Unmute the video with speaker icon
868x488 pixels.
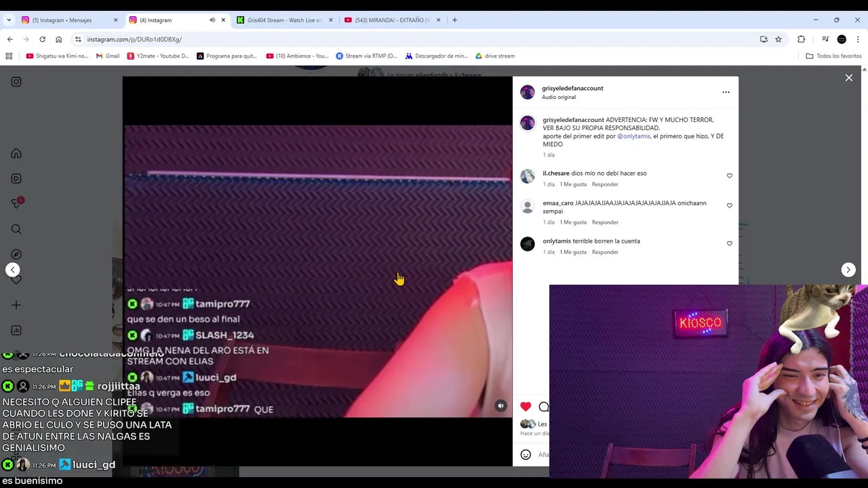coord(500,406)
